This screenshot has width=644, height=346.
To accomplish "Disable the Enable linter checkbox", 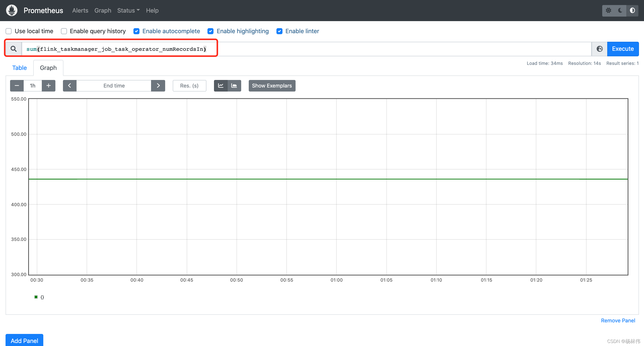I will point(279,31).
